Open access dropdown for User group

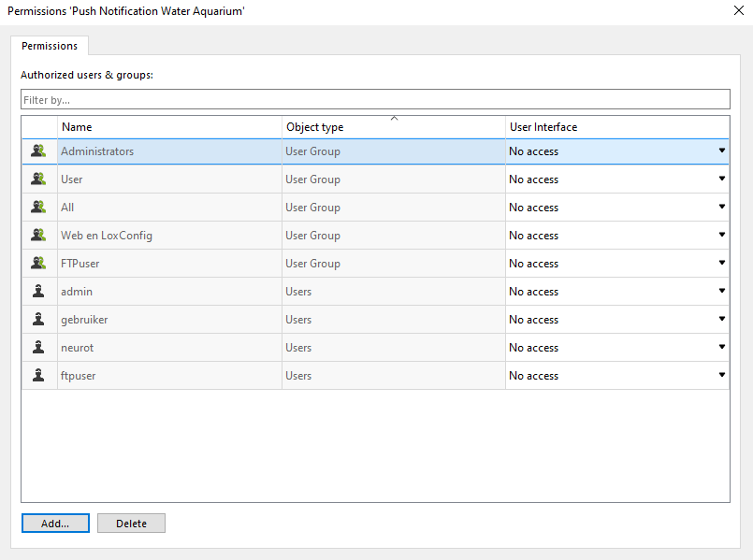tap(722, 179)
